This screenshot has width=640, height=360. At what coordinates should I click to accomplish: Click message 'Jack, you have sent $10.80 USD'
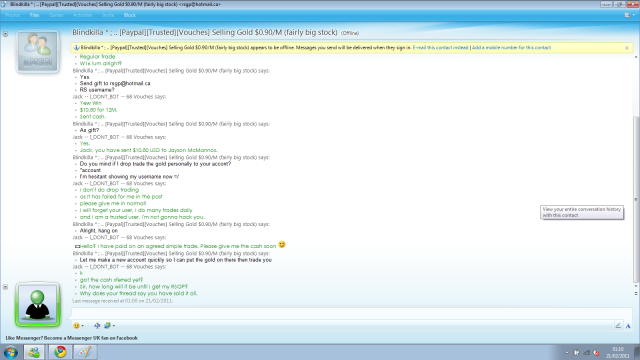coord(149,150)
